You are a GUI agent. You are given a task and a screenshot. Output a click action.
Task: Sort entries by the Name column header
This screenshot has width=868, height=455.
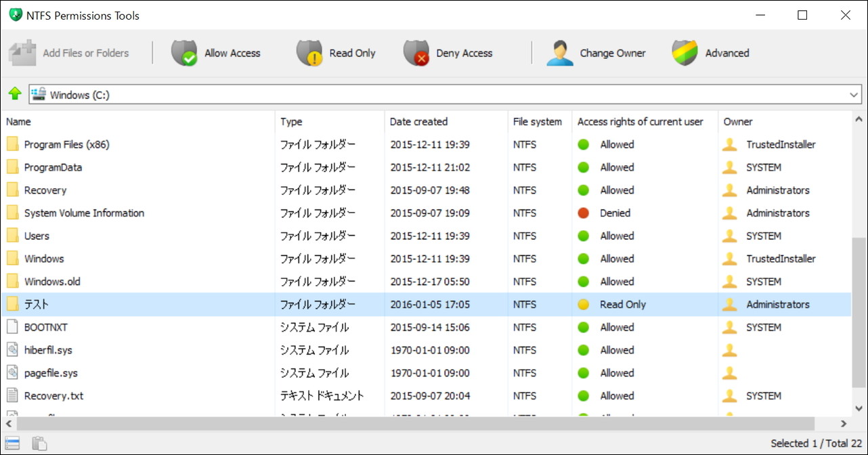tap(17, 122)
